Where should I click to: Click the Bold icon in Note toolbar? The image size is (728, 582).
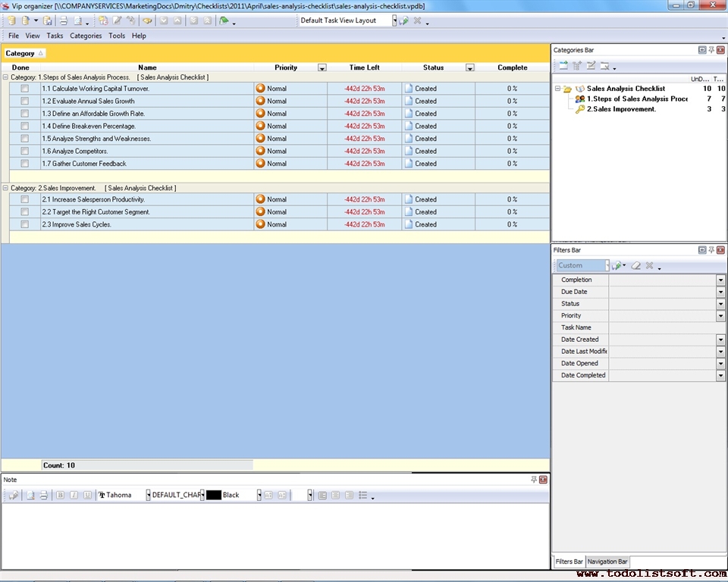point(61,495)
